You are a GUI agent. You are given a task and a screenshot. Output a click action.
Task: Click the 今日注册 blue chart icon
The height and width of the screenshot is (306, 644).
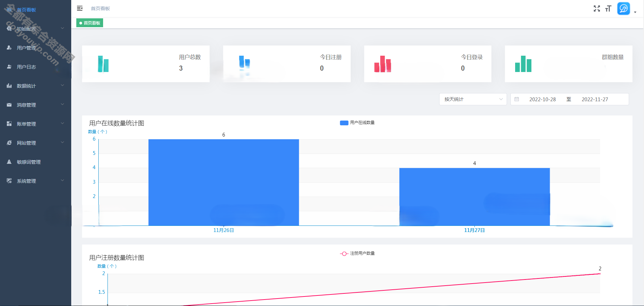coord(245,65)
